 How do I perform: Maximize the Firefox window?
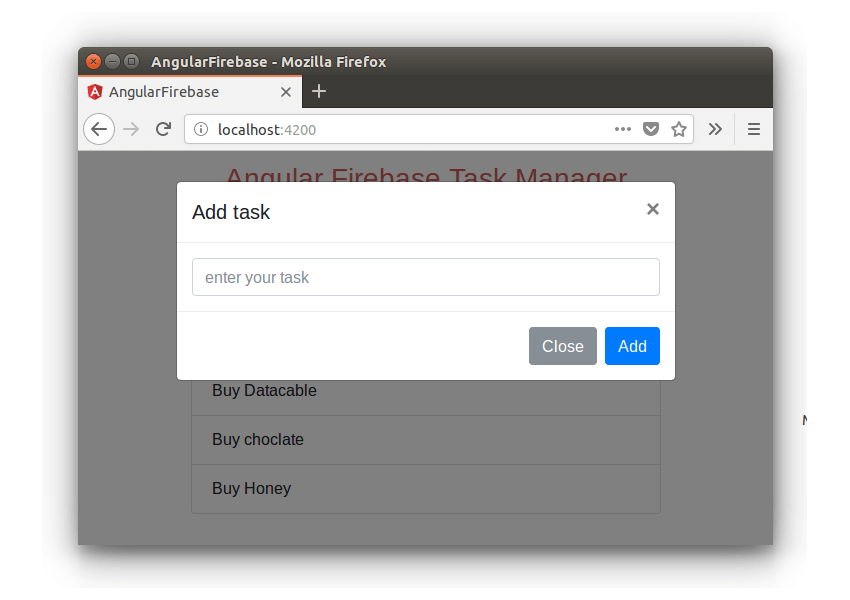131,61
